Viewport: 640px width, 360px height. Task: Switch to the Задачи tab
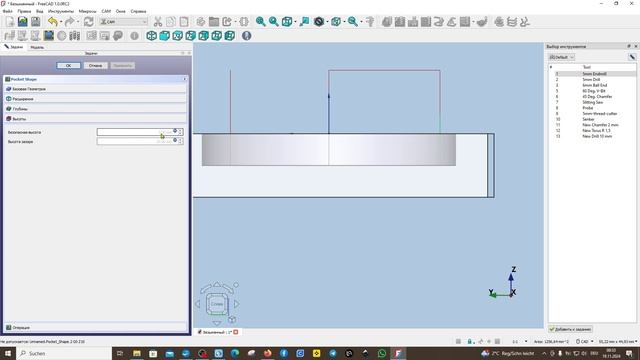[14, 47]
